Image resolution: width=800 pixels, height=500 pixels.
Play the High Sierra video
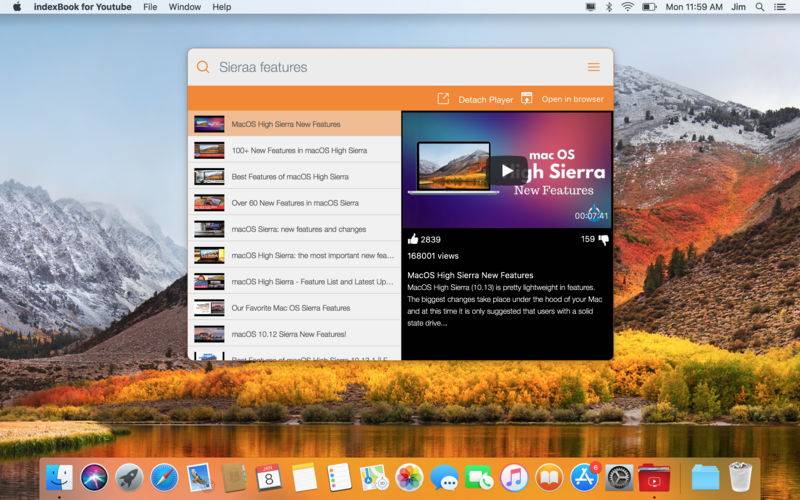507,170
